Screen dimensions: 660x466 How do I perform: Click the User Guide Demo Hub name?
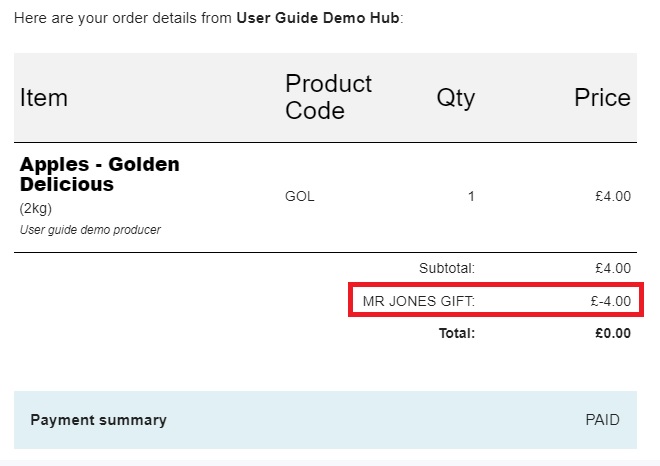(x=318, y=19)
